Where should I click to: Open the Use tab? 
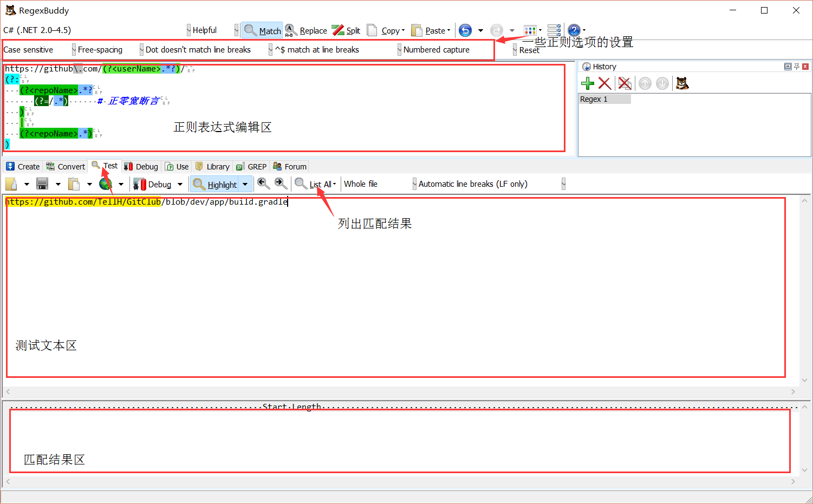coord(177,166)
